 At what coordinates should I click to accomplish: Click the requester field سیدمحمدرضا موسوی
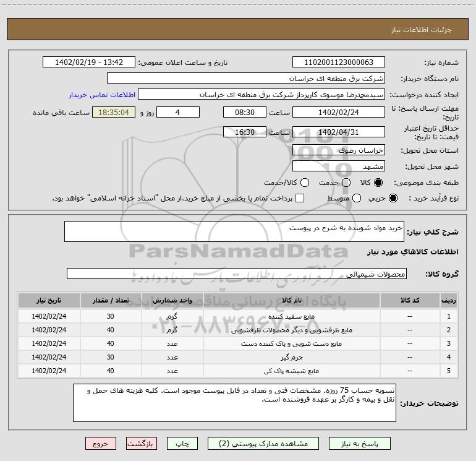[261, 95]
